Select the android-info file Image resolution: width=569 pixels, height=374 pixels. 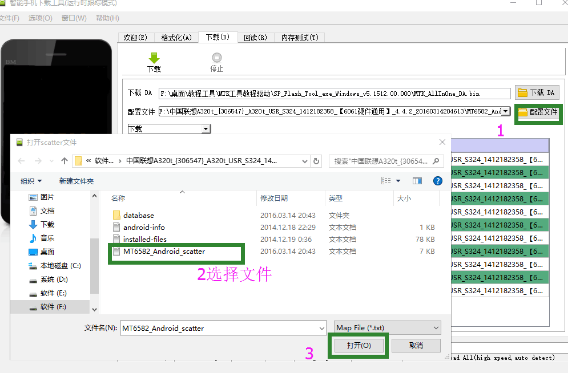pos(144,227)
